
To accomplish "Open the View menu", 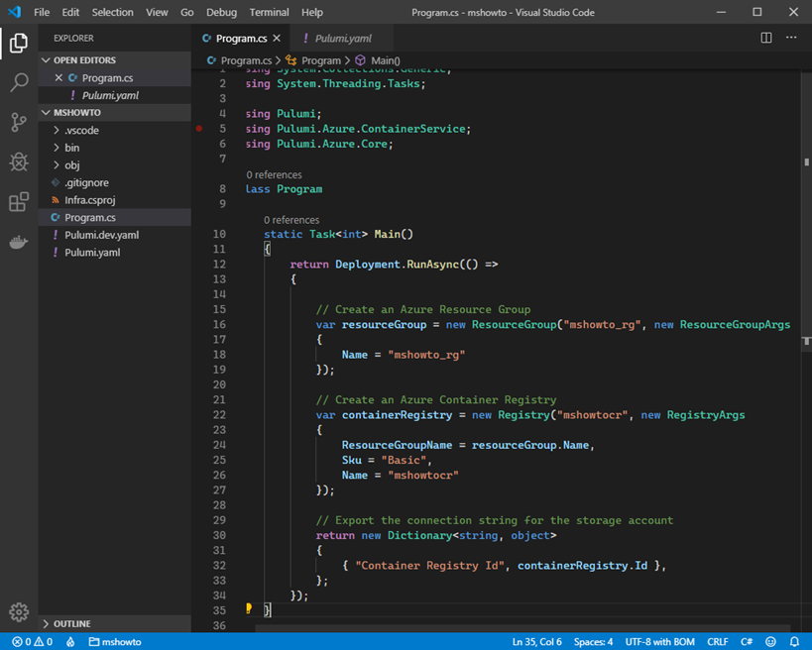I will 157,12.
